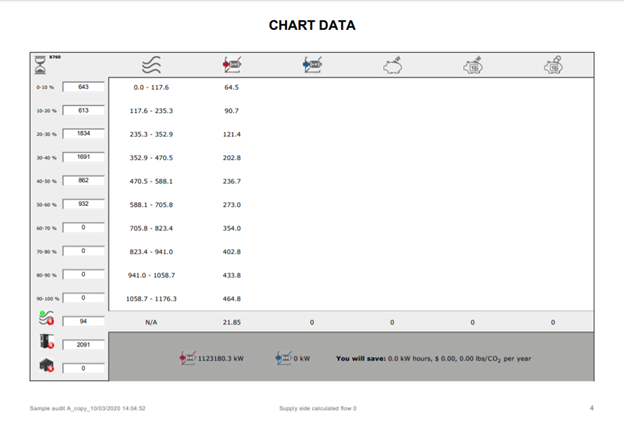
Task: Click the blue compressor icon next to 0 kW
Action: tap(283, 358)
